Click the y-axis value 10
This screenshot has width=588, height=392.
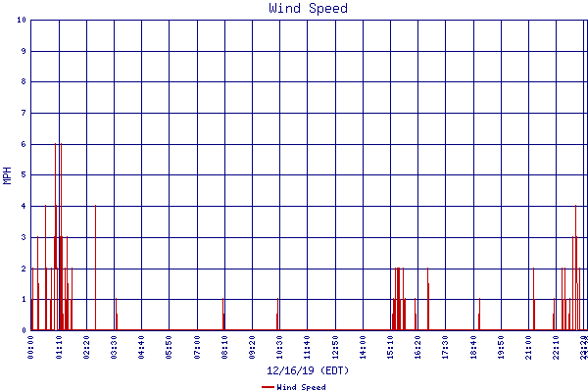(x=22, y=20)
